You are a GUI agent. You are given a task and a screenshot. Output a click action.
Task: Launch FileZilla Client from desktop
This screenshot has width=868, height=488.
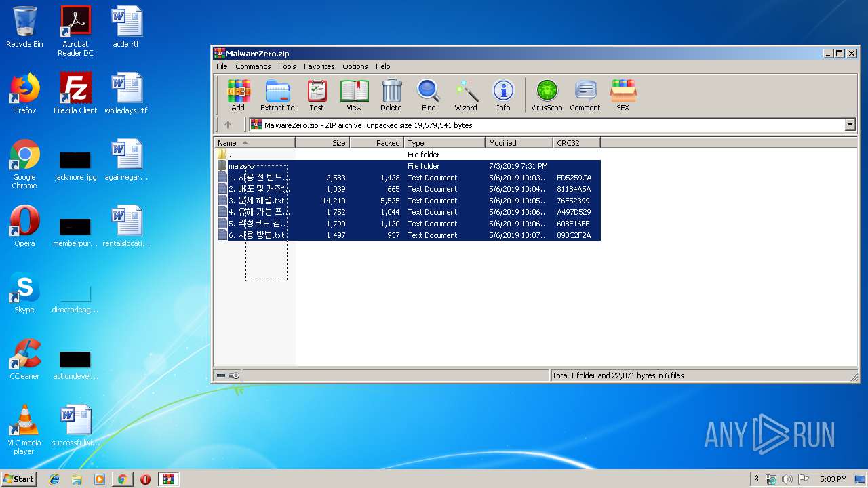click(75, 93)
